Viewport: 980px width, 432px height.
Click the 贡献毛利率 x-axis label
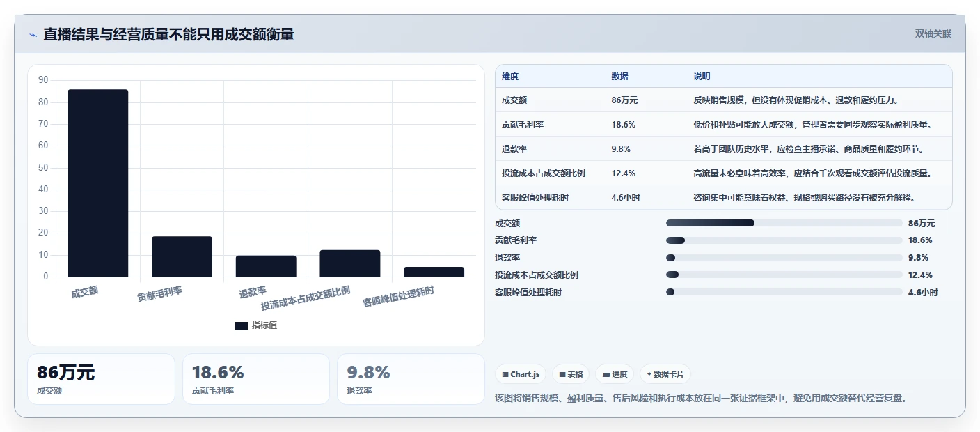(159, 293)
